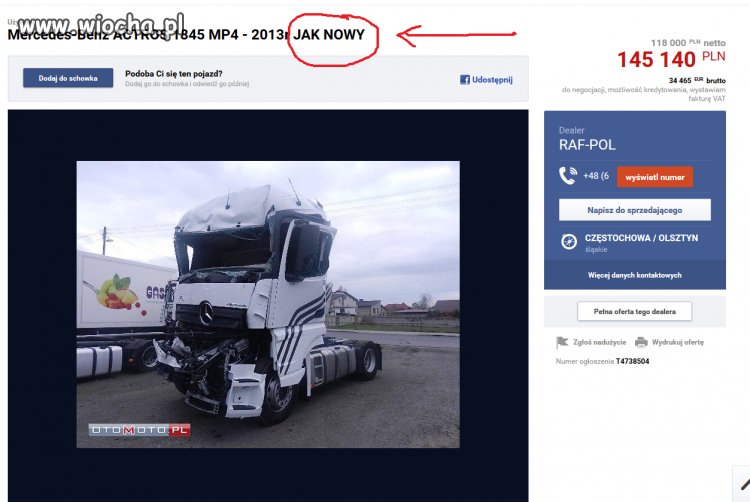Screen dimensions: 750x502
Task: Open the damaged Mercedes truck photo
Action: 268,305
